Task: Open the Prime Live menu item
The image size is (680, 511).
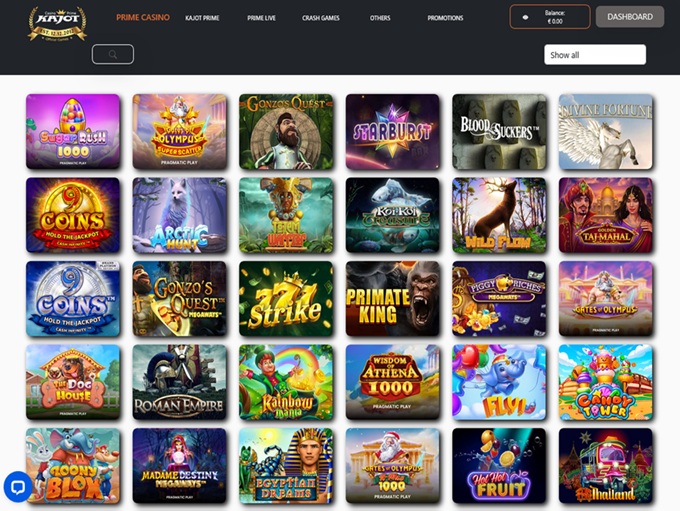Action: point(262,18)
